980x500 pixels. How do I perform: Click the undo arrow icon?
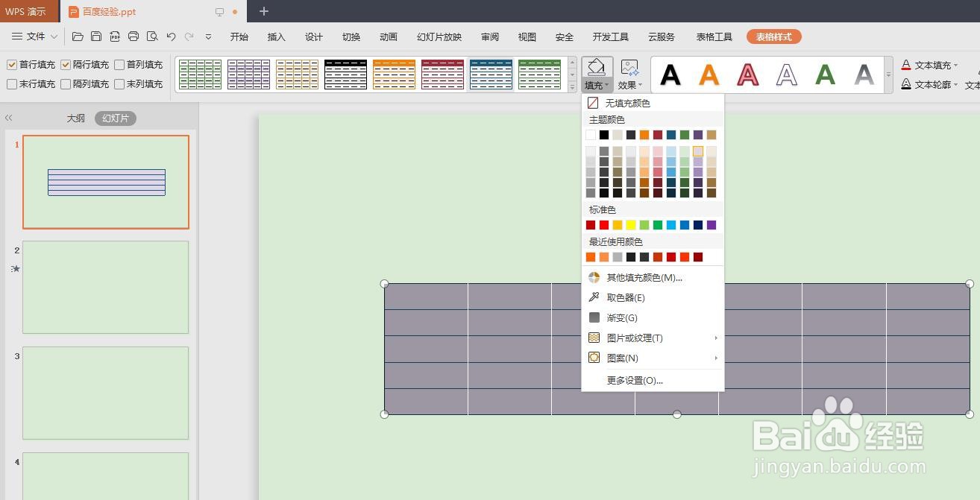click(171, 37)
